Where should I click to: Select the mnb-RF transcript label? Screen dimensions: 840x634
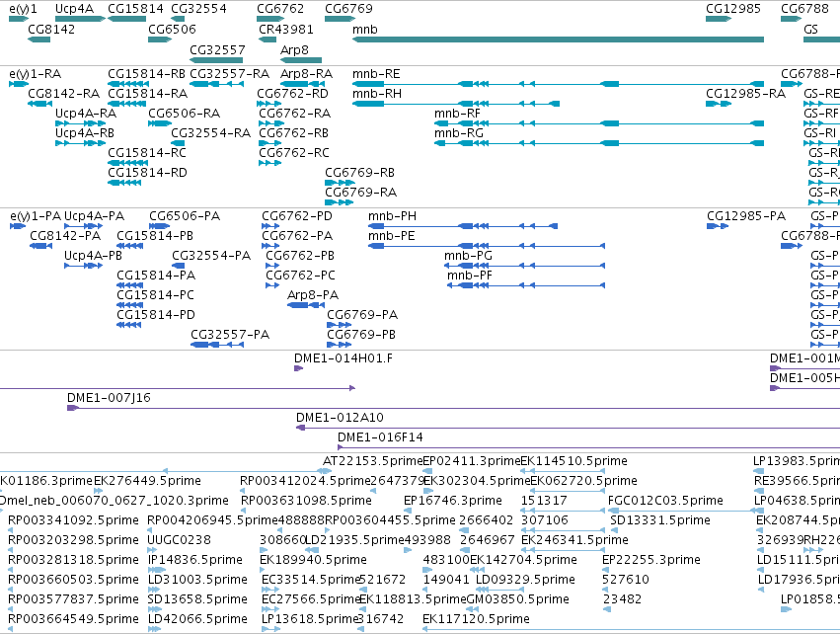(457, 114)
